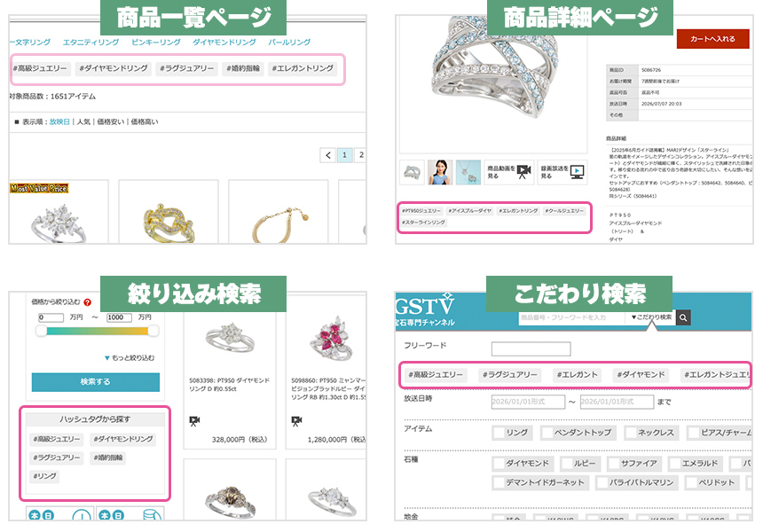Open the ダイヤモンドリング category tab
The height and width of the screenshot is (532, 763).
[224, 43]
